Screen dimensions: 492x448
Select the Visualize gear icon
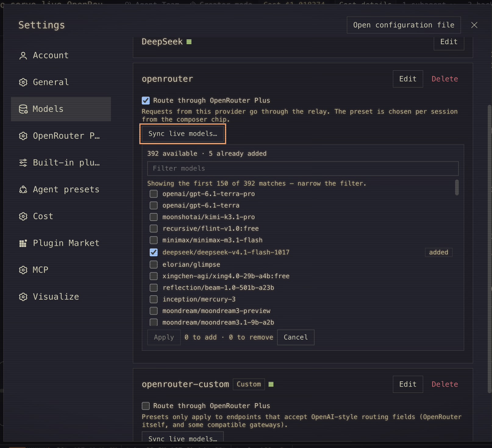(x=23, y=297)
